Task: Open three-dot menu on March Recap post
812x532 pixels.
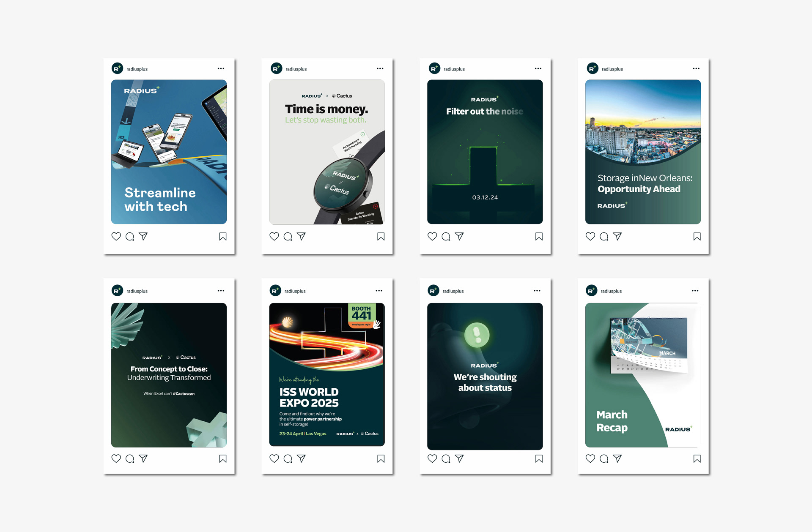Action: click(695, 291)
